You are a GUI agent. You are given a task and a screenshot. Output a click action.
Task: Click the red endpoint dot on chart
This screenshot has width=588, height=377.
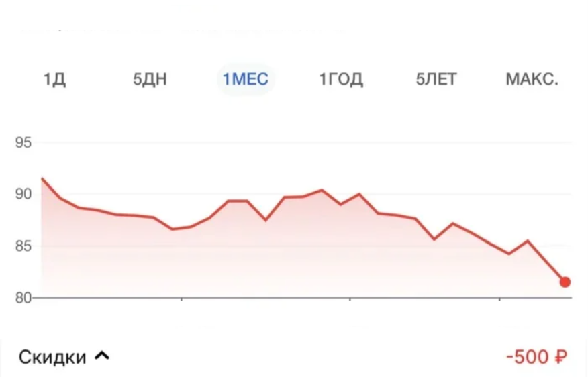pos(565,282)
